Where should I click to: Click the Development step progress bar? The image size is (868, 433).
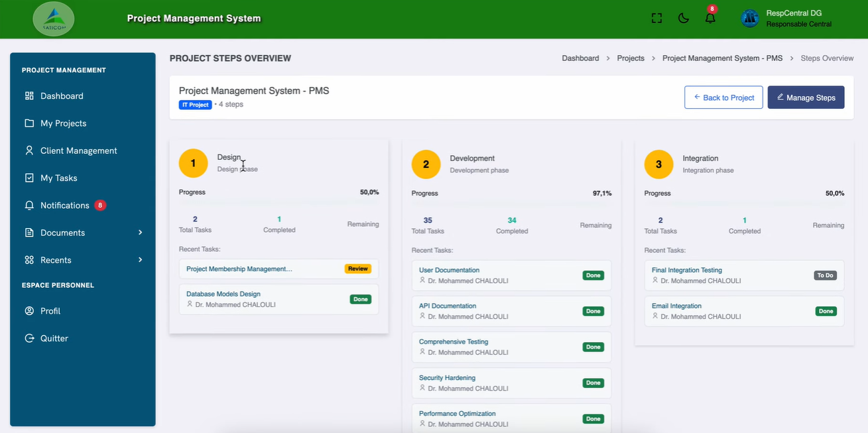coord(511,203)
